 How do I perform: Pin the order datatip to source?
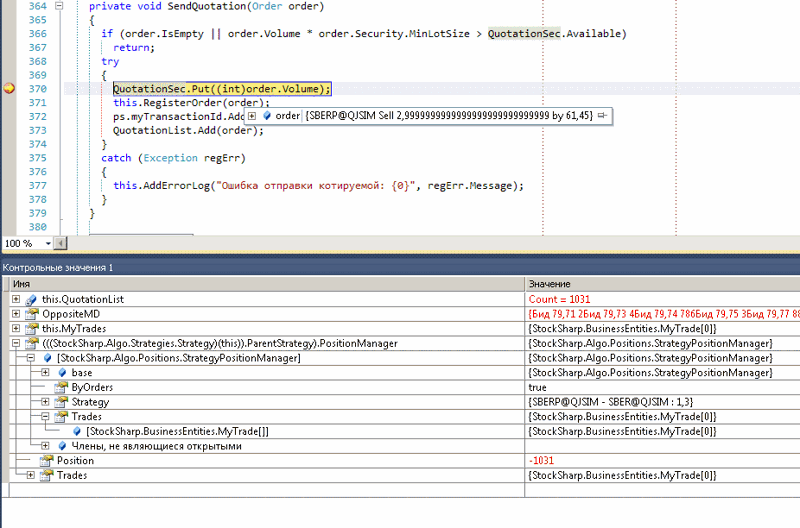click(602, 116)
